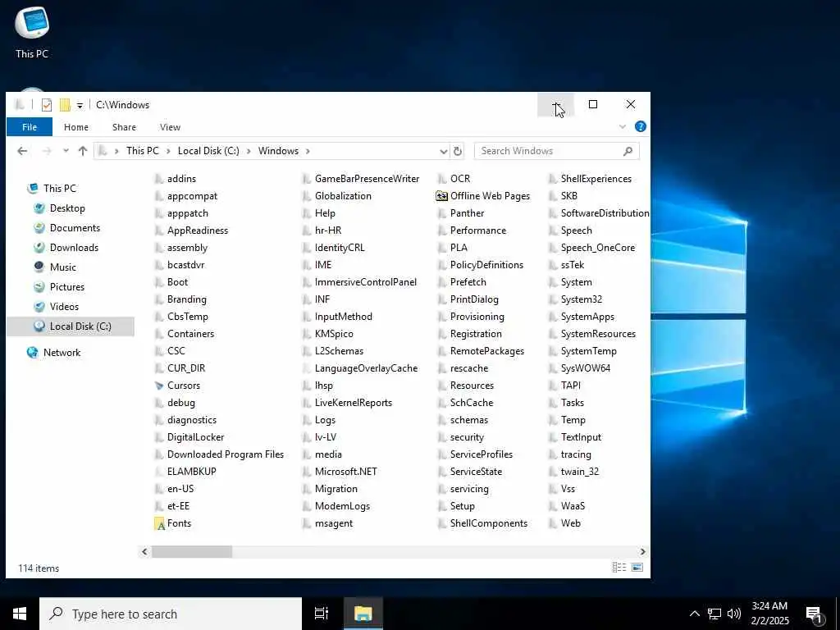Open the File menu tab
Screen dimensions: 840x630
coord(30,127)
